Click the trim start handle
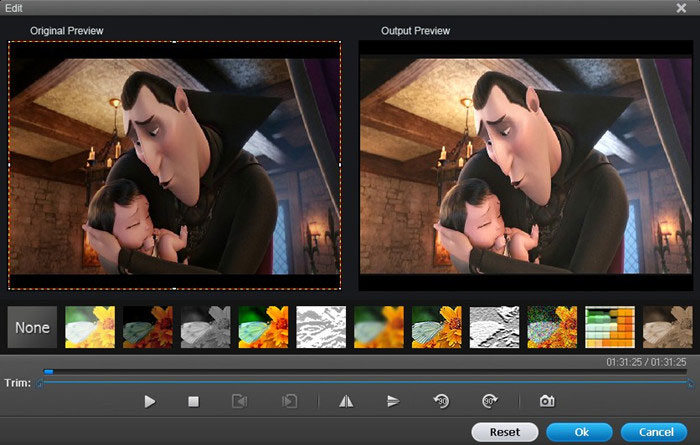The height and width of the screenshot is (445, 700). (39, 383)
